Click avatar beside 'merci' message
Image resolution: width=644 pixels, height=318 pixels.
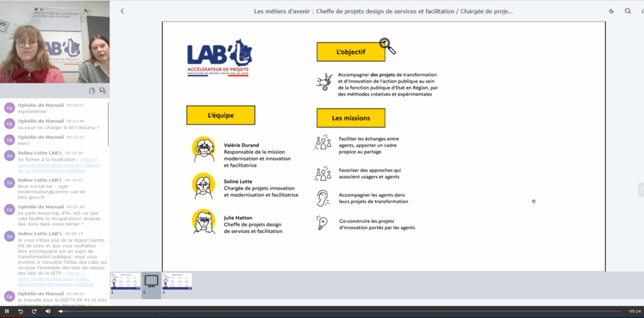pos(9,140)
